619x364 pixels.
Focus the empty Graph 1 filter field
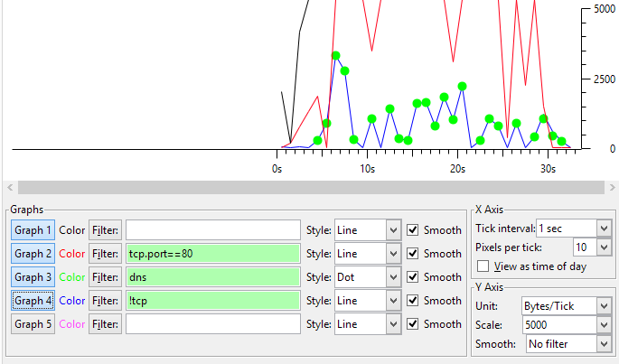[213, 230]
